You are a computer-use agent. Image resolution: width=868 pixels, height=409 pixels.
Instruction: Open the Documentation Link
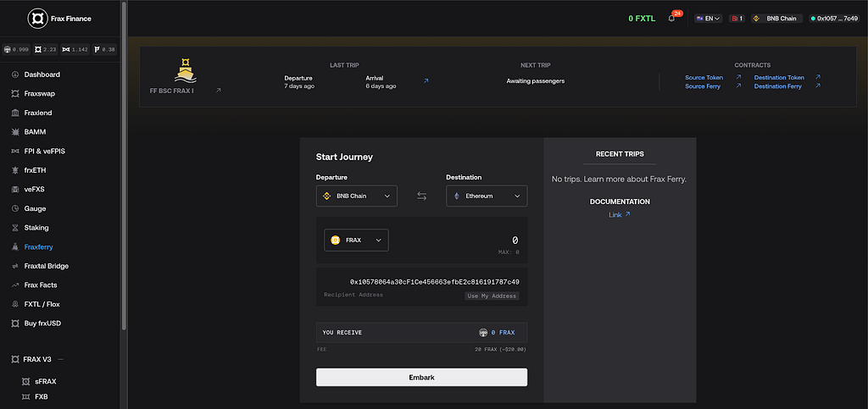point(620,214)
